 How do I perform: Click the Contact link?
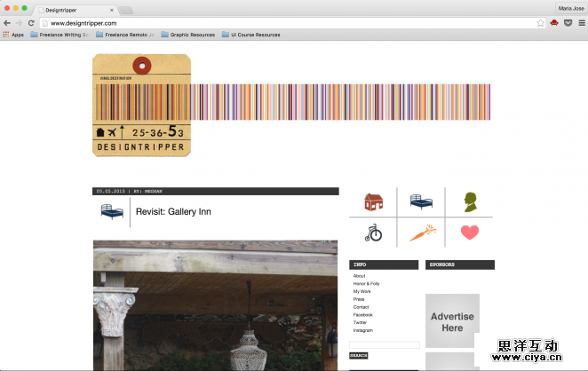tap(361, 307)
